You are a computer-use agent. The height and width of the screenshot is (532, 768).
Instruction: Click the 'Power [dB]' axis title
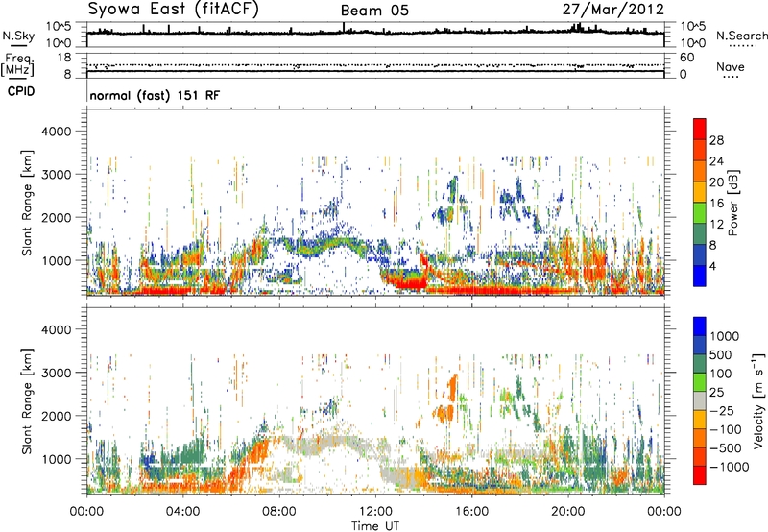click(x=732, y=203)
